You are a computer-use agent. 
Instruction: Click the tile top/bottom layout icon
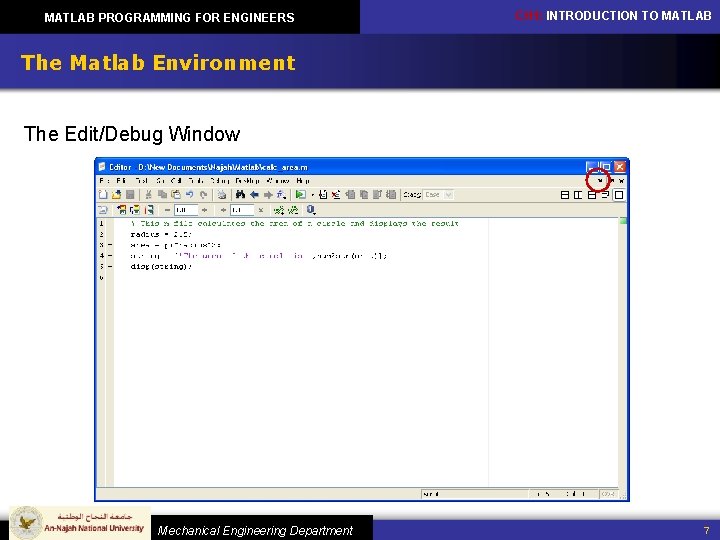point(565,195)
